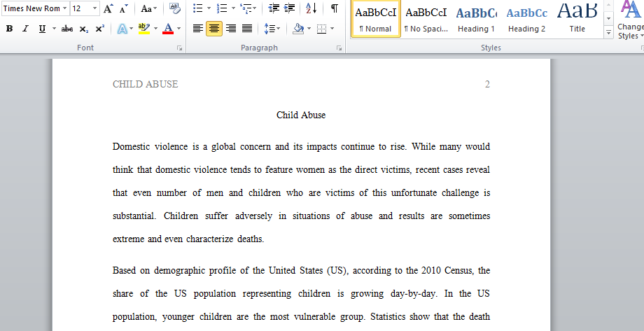Click the centered Child Abuse title
This screenshot has width=644, height=331.
click(301, 115)
